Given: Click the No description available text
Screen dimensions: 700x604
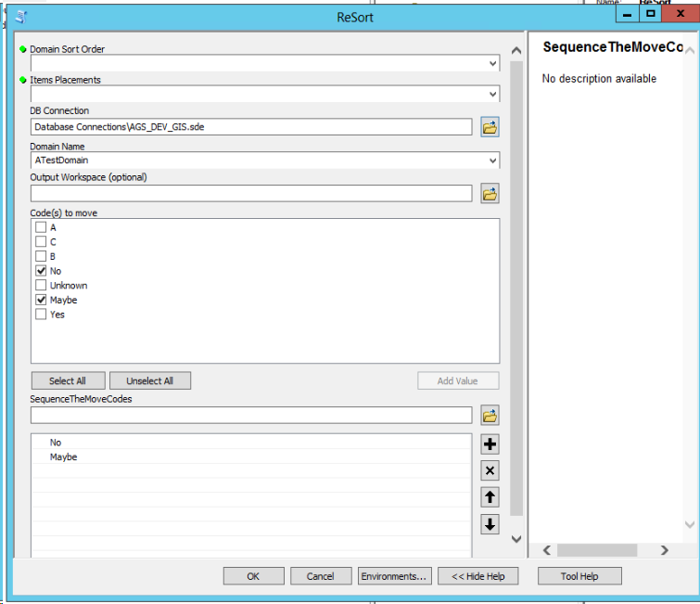Looking at the screenshot, I should (x=599, y=79).
